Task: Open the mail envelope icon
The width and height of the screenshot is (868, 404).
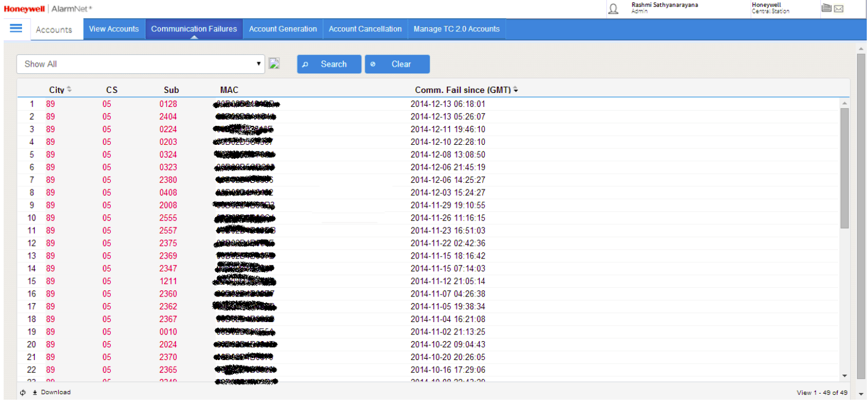Action: pyautogui.click(x=839, y=9)
